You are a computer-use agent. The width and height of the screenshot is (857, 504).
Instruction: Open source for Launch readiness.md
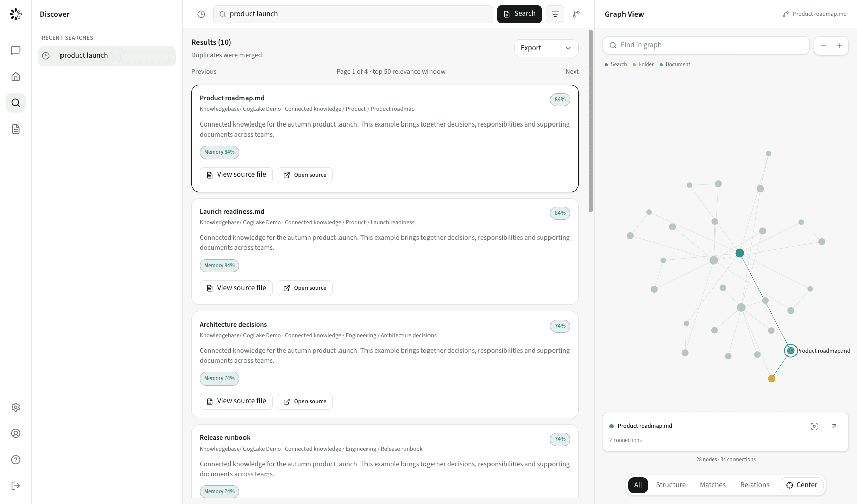click(x=304, y=288)
